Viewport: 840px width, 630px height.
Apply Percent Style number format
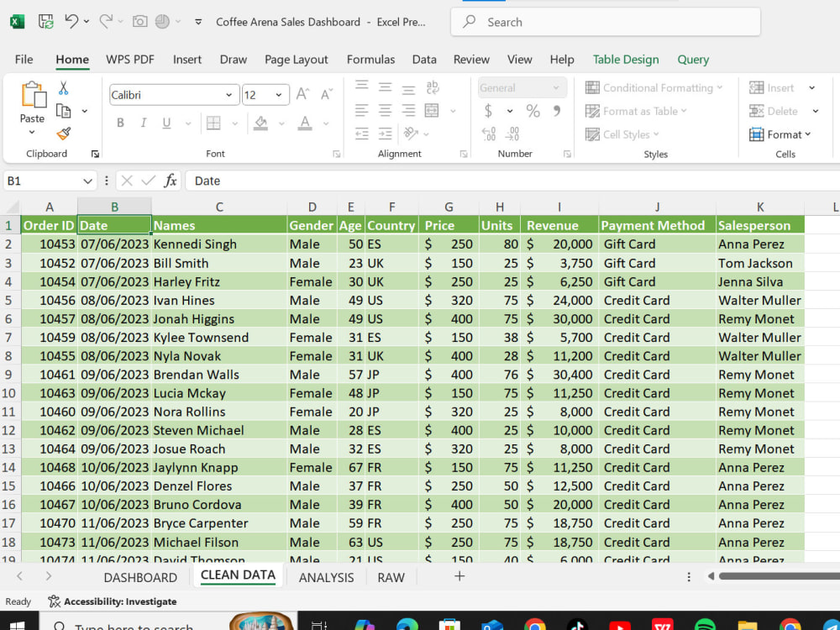pos(533,111)
